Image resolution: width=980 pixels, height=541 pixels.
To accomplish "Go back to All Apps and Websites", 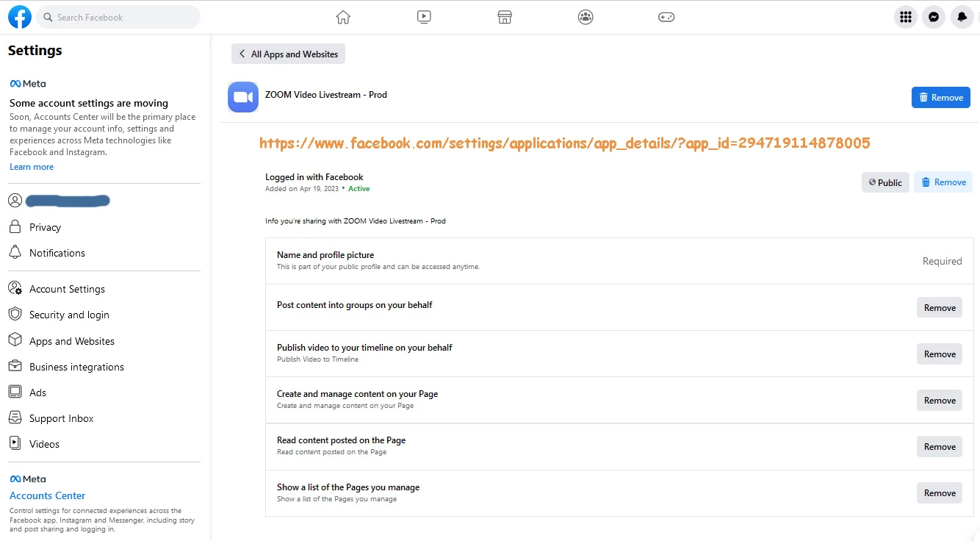I will pyautogui.click(x=288, y=54).
